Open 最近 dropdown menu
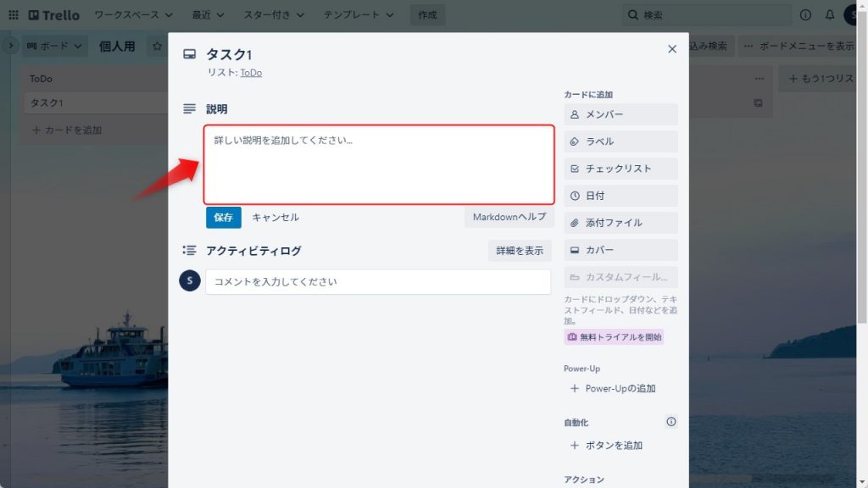 tap(208, 15)
